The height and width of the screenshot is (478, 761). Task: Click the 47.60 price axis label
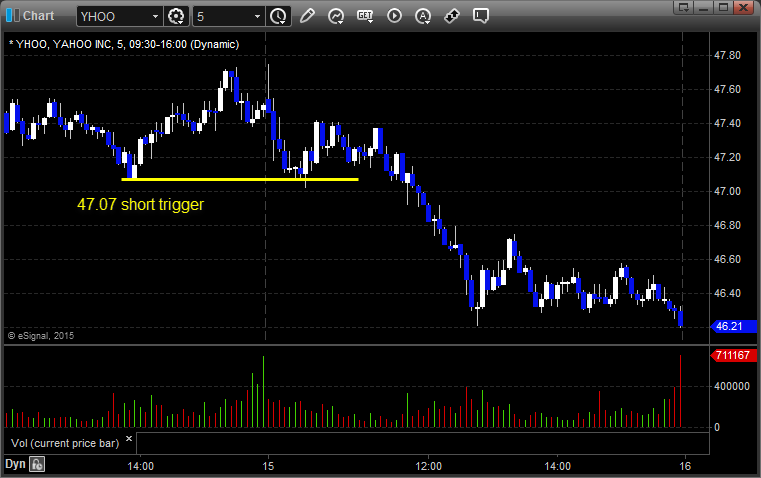[x=727, y=89]
